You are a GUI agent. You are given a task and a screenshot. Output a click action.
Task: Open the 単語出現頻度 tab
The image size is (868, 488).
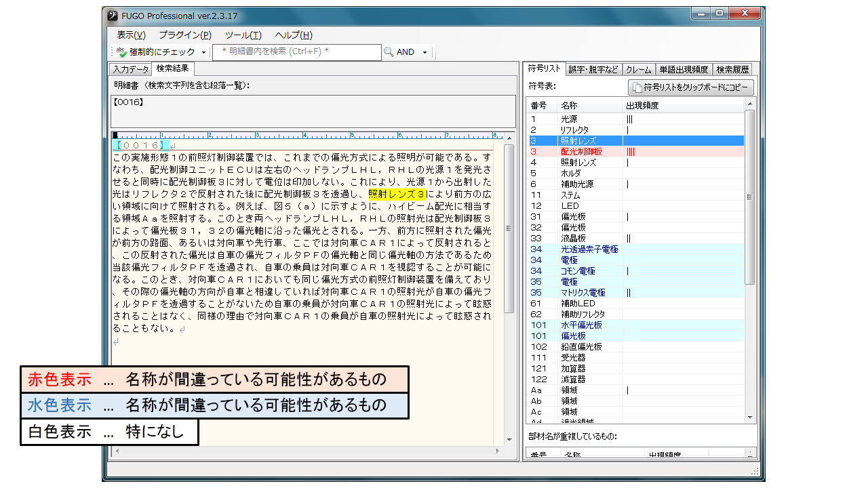[684, 69]
